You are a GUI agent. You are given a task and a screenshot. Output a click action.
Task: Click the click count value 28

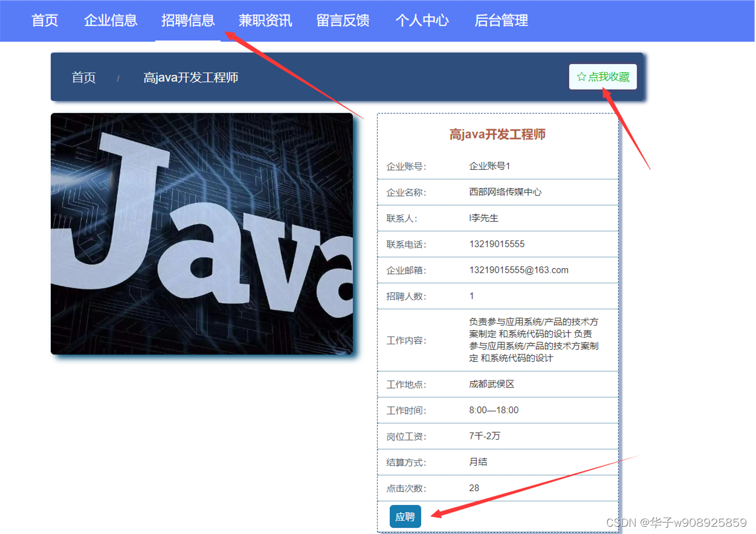[474, 488]
